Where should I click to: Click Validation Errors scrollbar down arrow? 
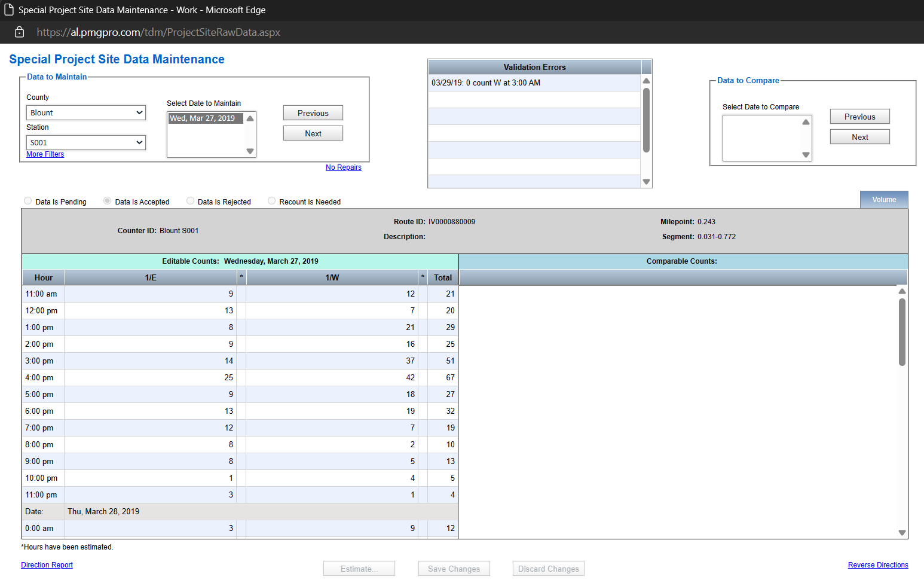tap(646, 181)
